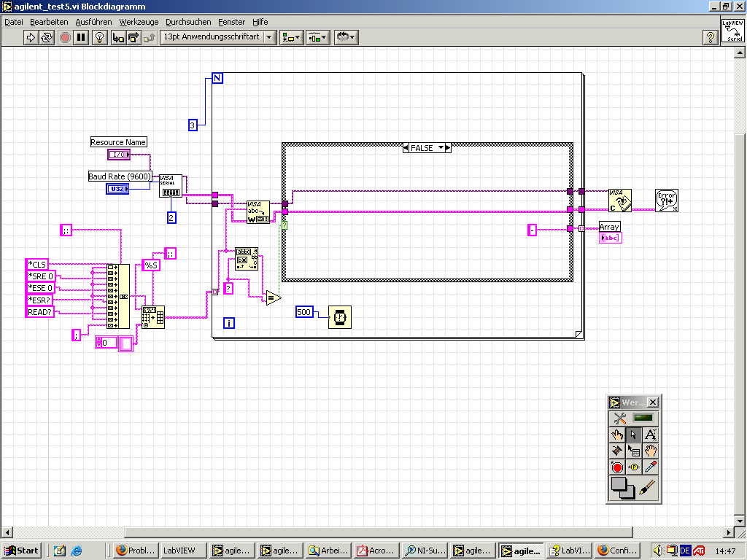This screenshot has height=560, width=747.
Task: Select the breakpoint stop-sign tool
Action: (618, 467)
